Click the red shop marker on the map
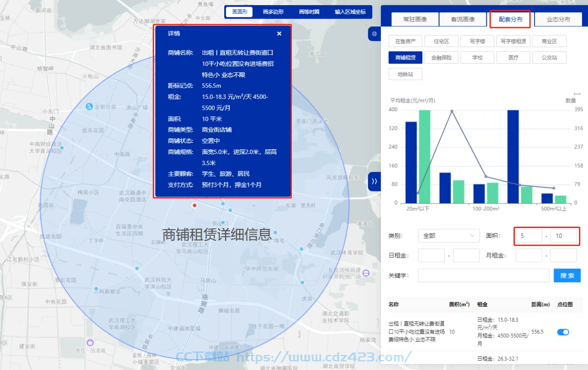This screenshot has height=370, width=588. 195,206
